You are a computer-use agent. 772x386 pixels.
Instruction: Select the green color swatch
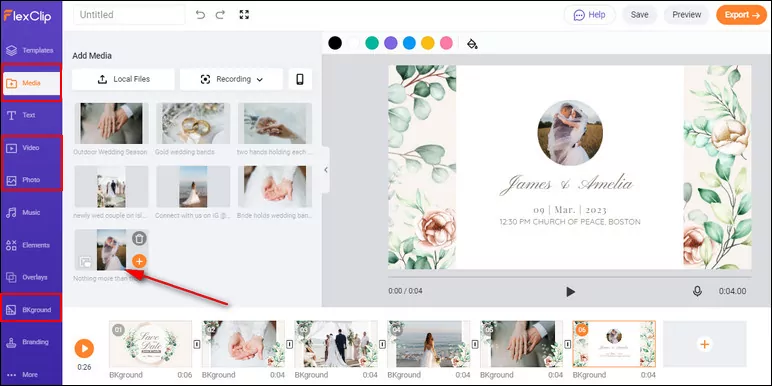click(x=372, y=43)
